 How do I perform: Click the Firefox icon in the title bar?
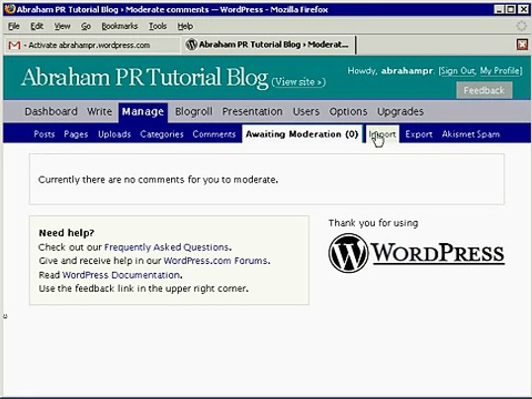click(9, 9)
